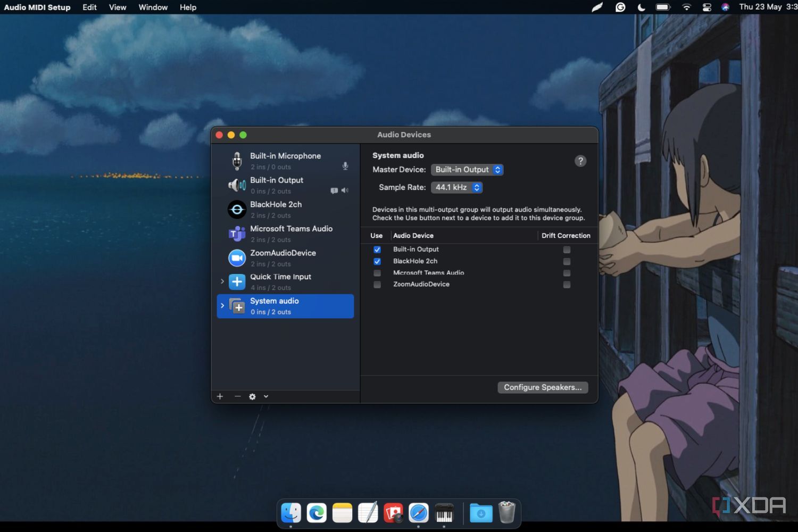Select the System audio multi-output icon
This screenshot has width=798, height=532.
[x=237, y=306]
